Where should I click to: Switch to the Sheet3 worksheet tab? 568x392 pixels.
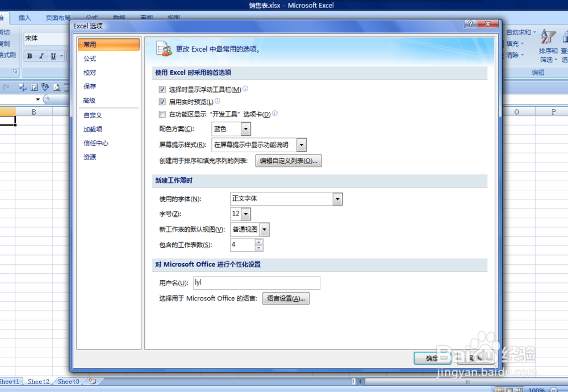[x=68, y=382]
